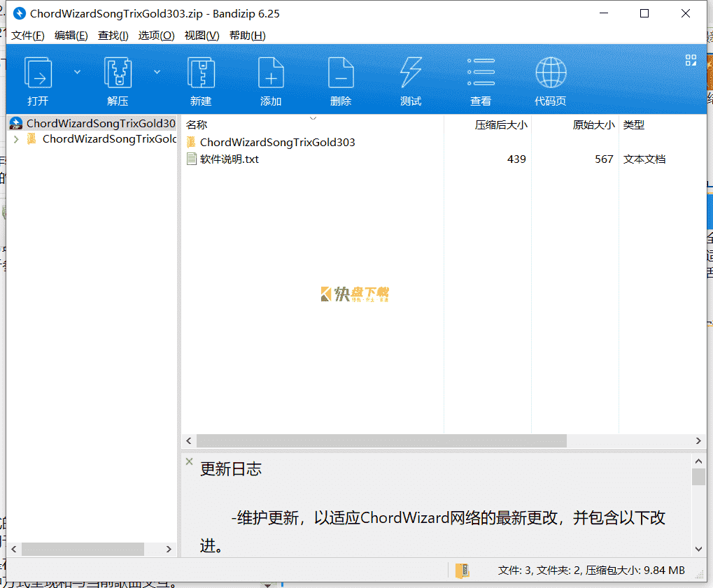713x588 pixels.
Task: Click the 更新日志 heading in comment panel
Action: point(230,469)
